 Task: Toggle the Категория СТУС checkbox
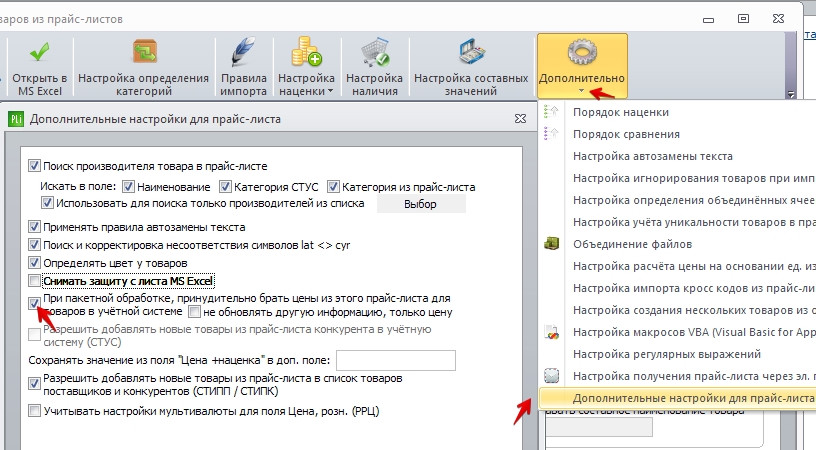coord(225,186)
